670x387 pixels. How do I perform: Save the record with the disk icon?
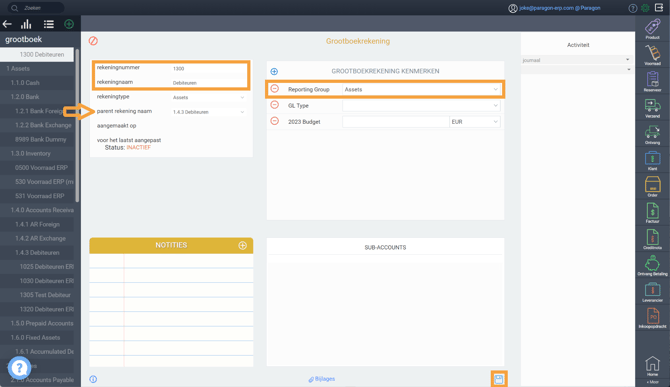pos(499,379)
